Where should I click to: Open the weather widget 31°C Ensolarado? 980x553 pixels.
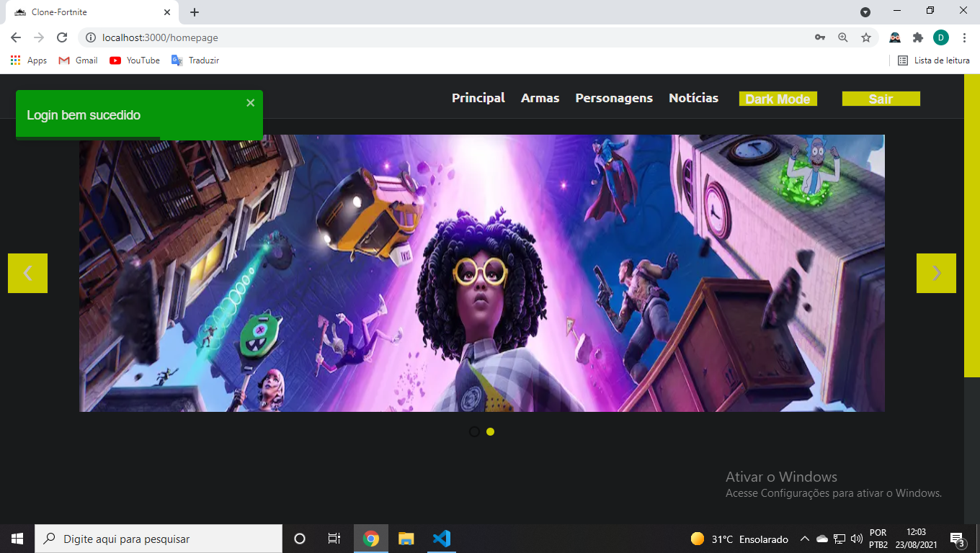pos(739,539)
